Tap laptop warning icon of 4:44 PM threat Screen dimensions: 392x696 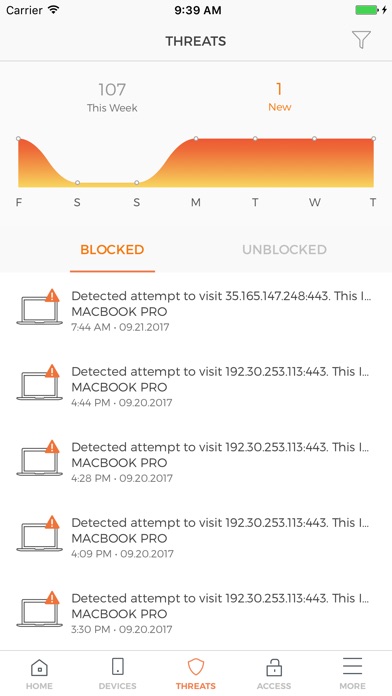coord(39,382)
